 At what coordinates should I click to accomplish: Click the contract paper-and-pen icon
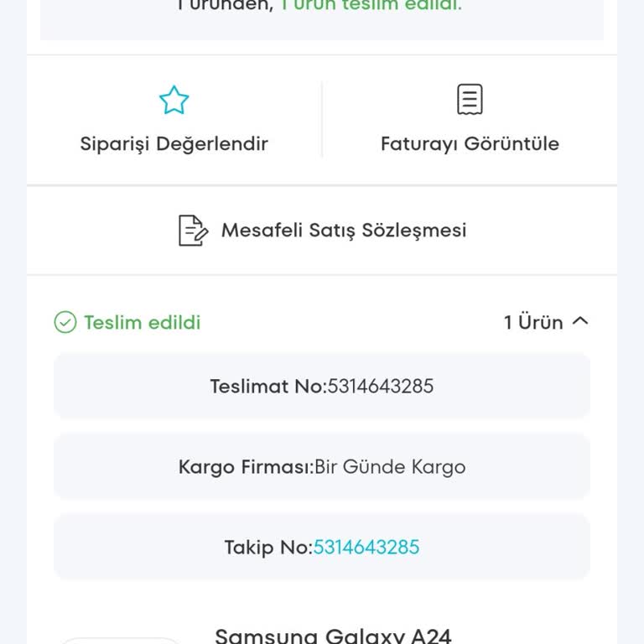193,231
